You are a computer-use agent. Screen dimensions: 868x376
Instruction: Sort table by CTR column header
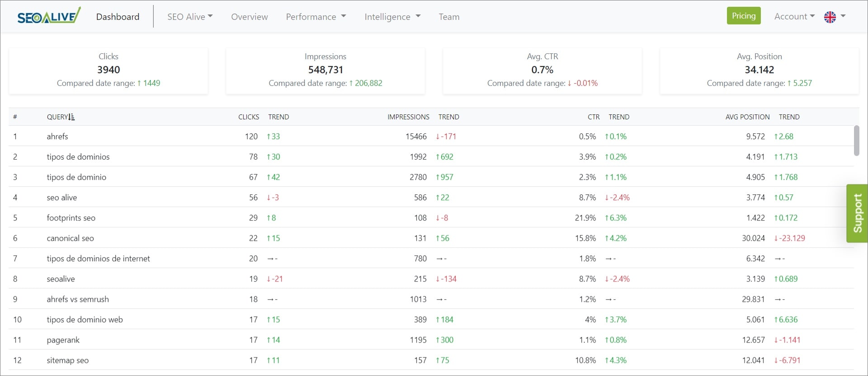tap(594, 117)
